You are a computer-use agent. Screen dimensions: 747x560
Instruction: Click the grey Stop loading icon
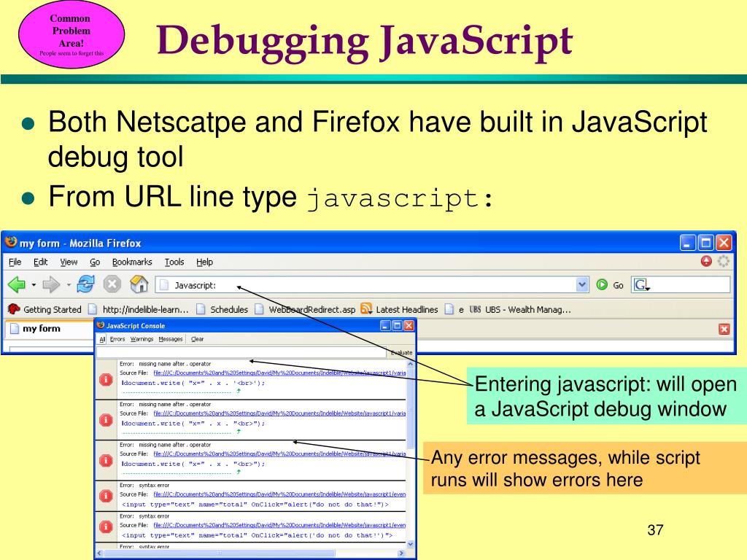click(112, 284)
